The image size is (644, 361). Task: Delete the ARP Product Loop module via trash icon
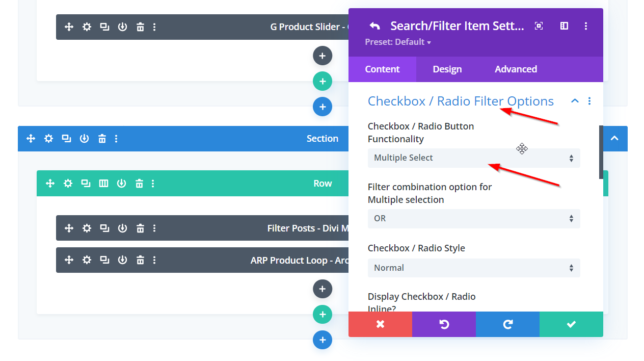(140, 260)
